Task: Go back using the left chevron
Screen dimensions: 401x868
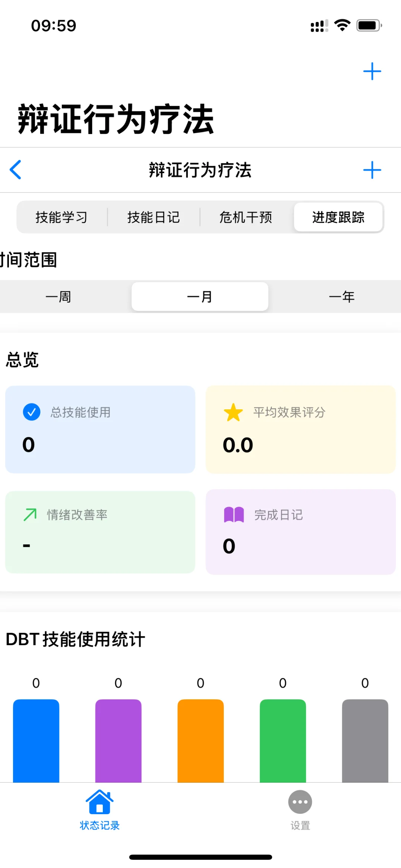Action: [15, 170]
